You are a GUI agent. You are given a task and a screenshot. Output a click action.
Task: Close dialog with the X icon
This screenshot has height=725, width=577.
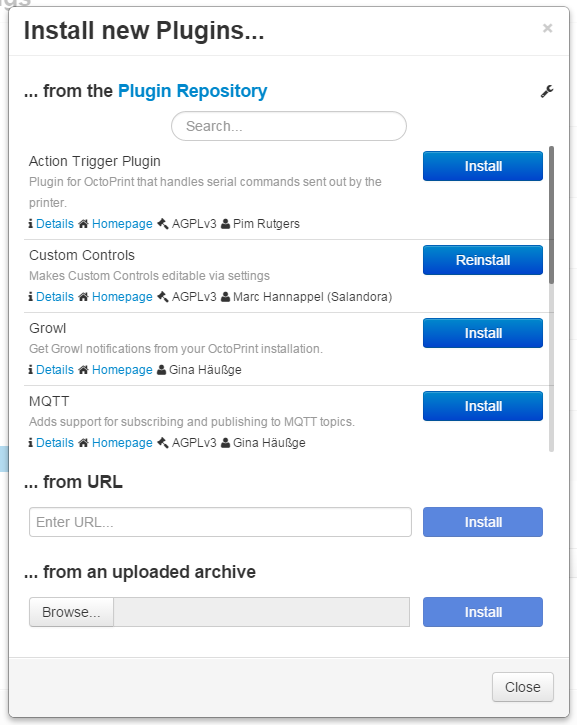point(547,28)
